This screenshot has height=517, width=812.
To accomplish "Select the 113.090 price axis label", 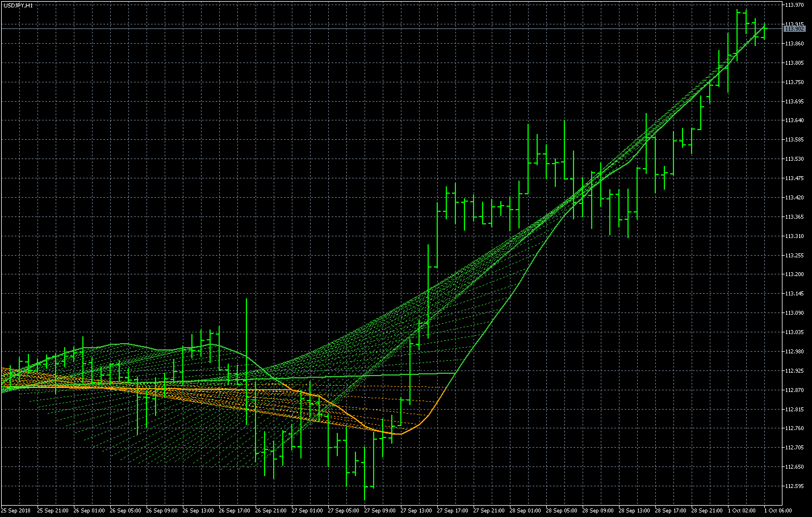I will pos(795,313).
